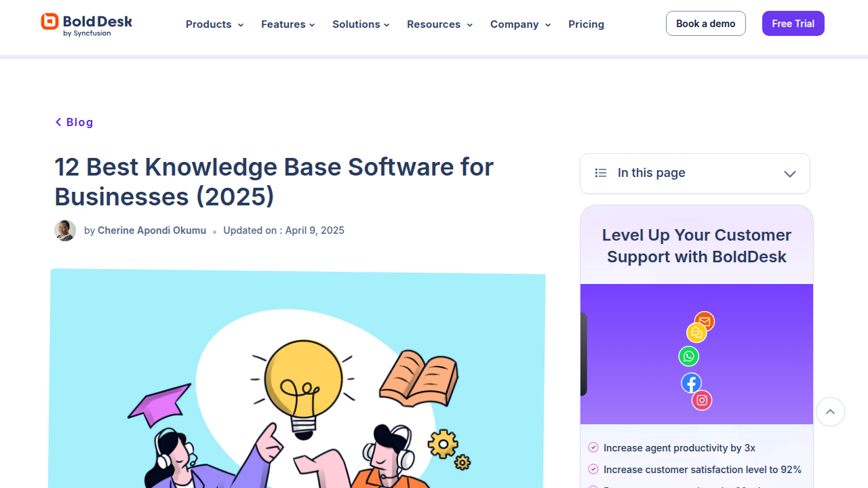Start a Free Trial
Screen dimensions: 868x488
click(793, 24)
